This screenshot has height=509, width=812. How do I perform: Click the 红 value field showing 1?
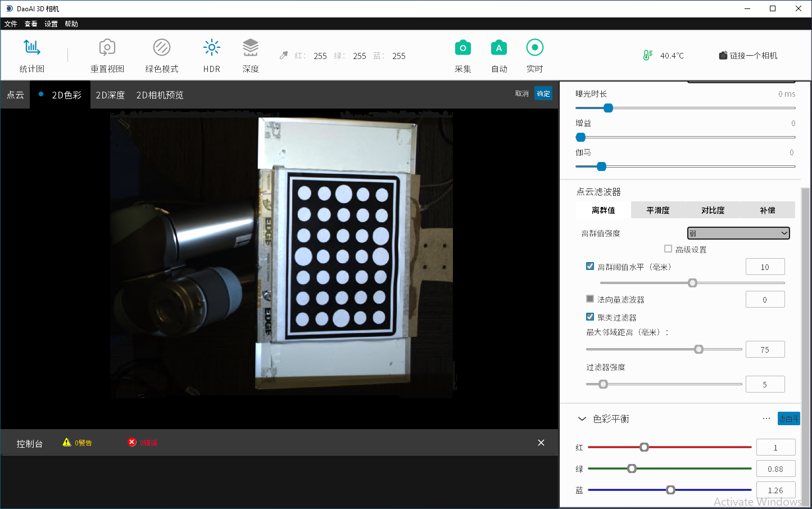pos(775,447)
